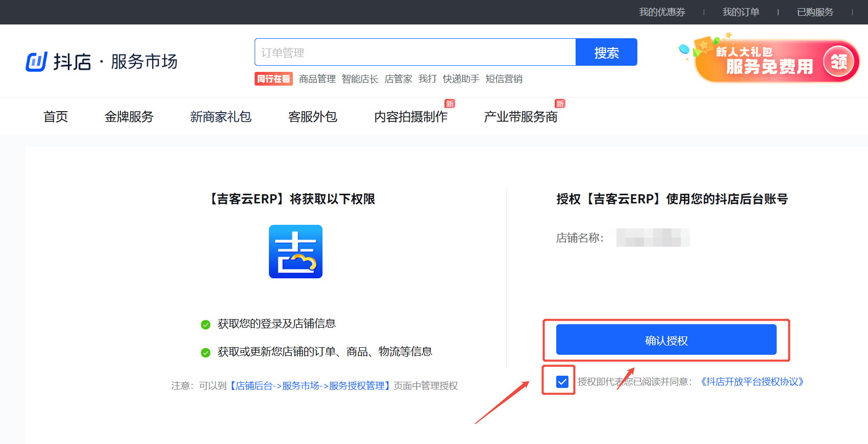
Task: Open 金牌服务 tab
Action: pos(129,117)
